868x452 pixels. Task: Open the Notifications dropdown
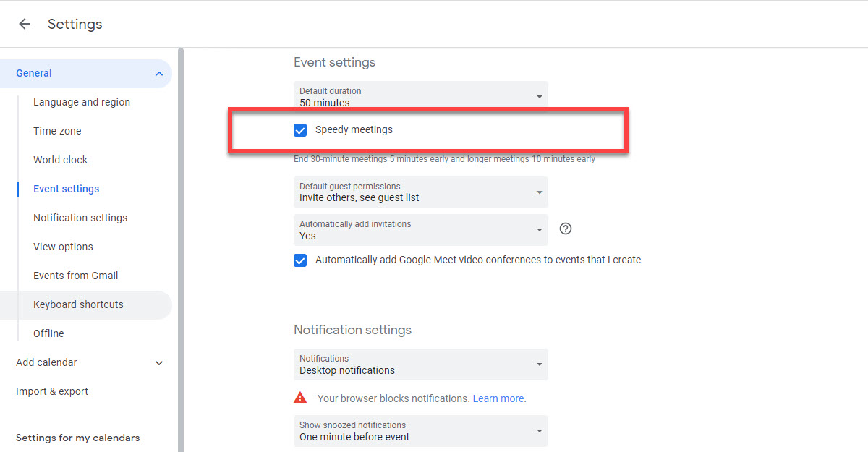[421, 364]
